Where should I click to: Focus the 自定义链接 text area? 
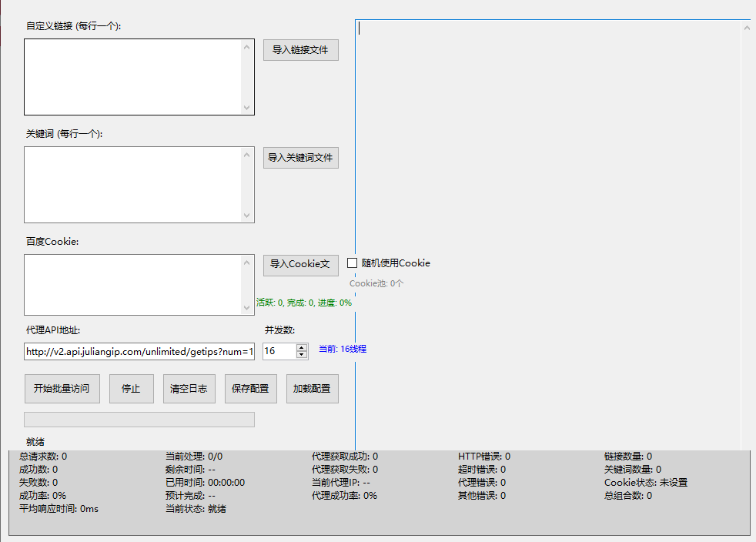pos(132,77)
